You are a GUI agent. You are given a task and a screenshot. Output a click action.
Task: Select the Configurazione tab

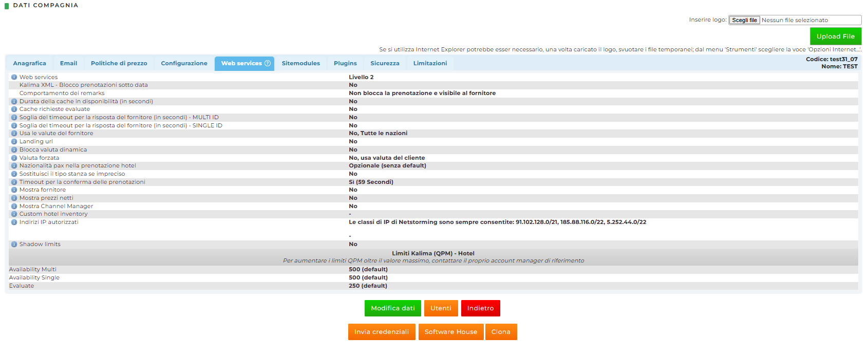(184, 63)
